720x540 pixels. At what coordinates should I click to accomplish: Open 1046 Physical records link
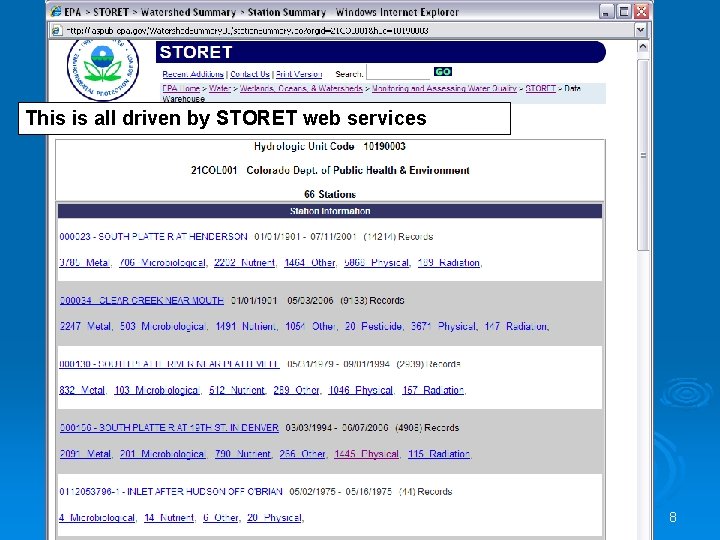pos(360,390)
